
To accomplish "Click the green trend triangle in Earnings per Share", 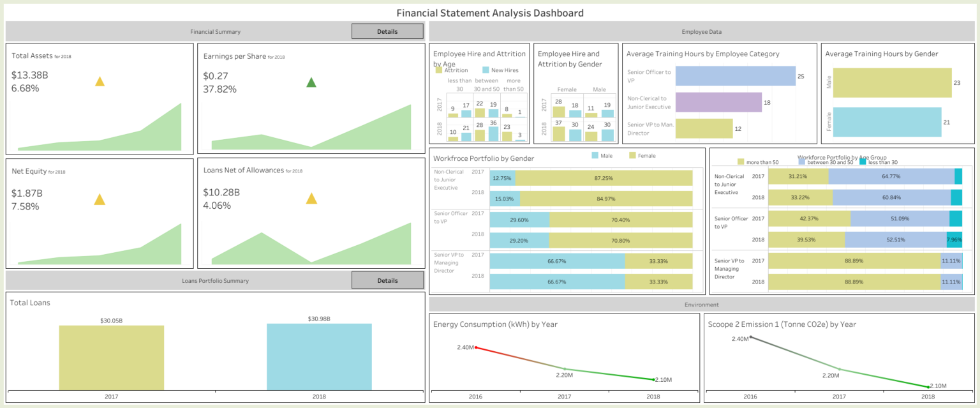I will (x=311, y=82).
